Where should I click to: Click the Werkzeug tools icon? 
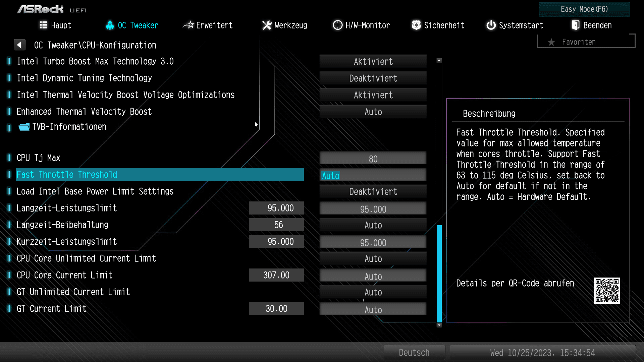[x=267, y=25]
